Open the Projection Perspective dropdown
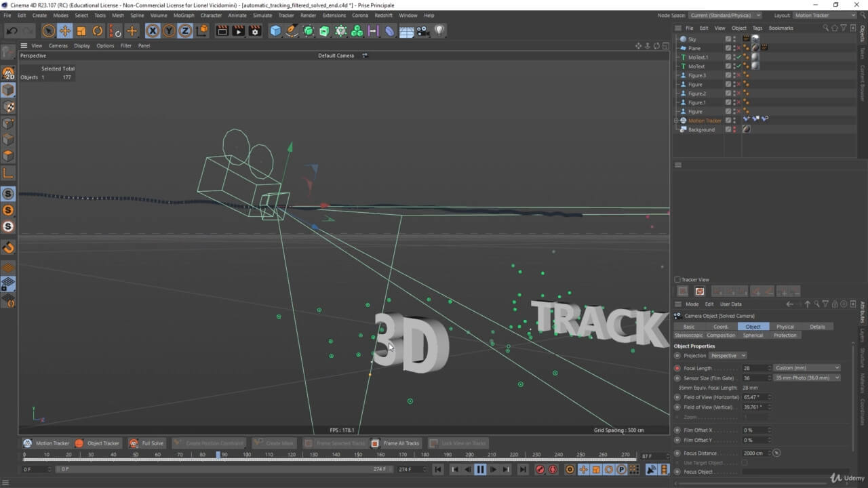This screenshot has width=868, height=488. pos(728,356)
